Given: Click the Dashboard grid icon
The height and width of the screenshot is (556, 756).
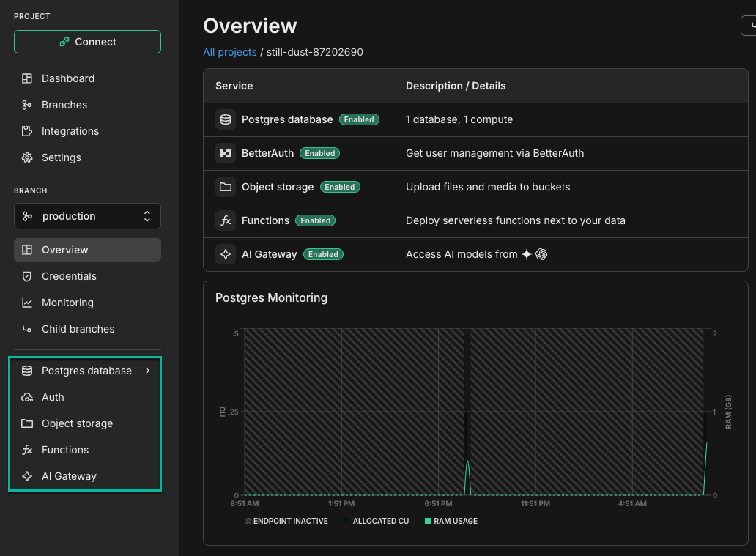Looking at the screenshot, I should click(x=27, y=78).
